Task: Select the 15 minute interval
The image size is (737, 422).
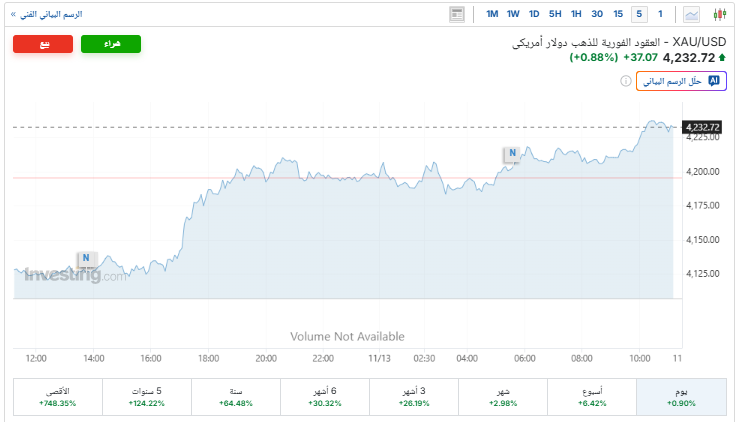Action: click(618, 14)
